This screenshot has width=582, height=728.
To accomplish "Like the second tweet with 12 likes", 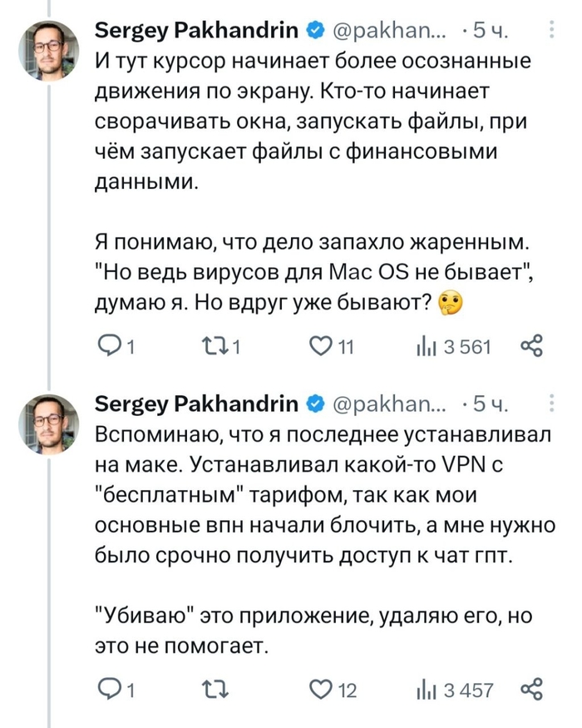I will (x=319, y=690).
